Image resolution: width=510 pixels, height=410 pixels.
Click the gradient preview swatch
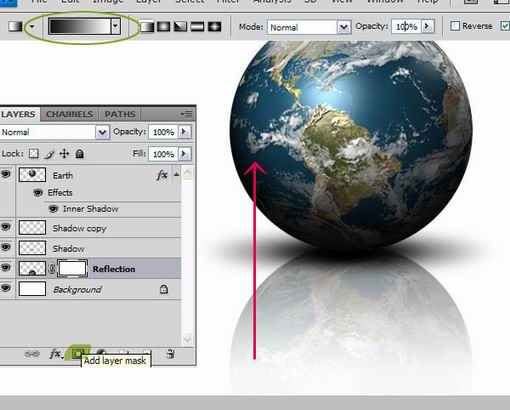80,26
